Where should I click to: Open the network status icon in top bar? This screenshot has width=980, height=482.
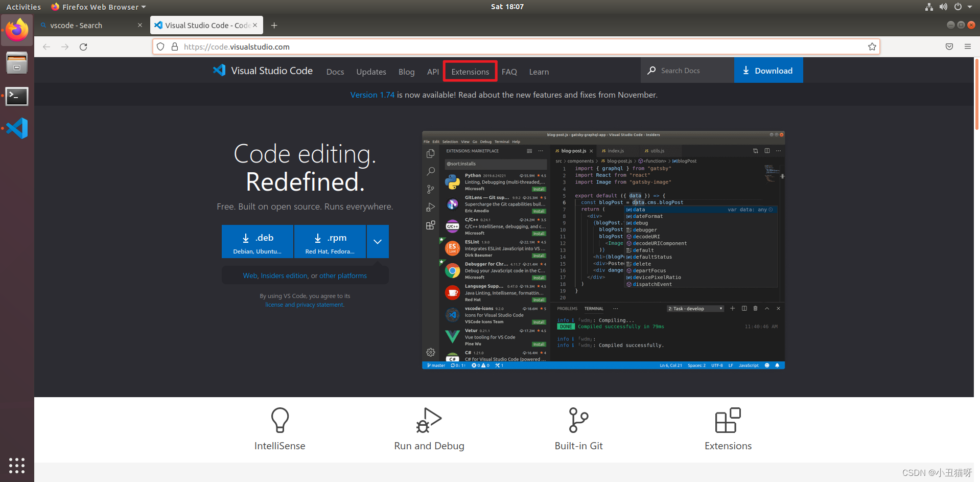[929, 7]
